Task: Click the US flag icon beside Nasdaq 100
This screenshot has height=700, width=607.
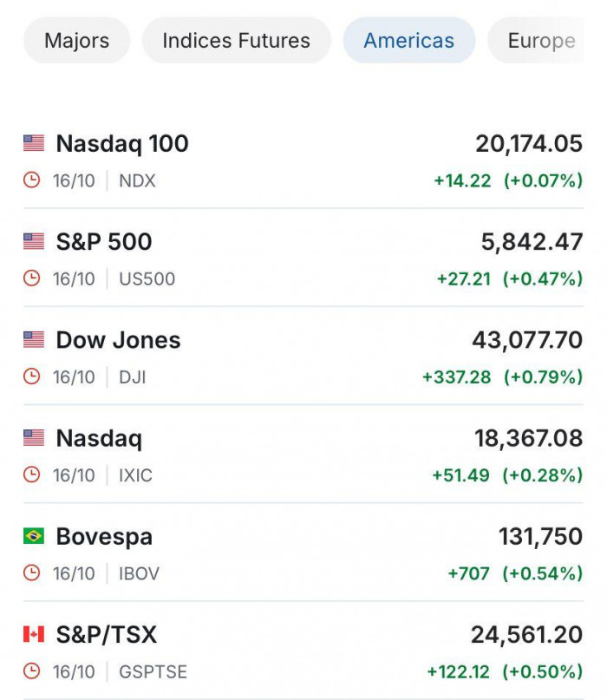Action: pyautogui.click(x=34, y=143)
